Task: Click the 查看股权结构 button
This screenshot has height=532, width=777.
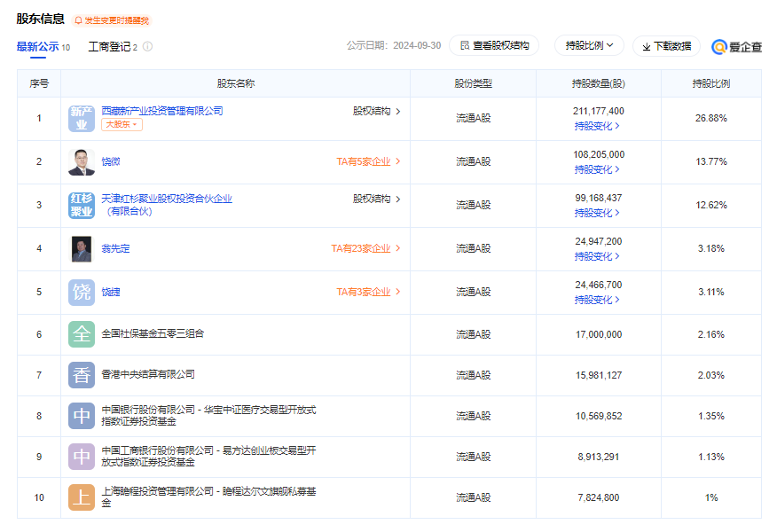Action: [x=494, y=45]
